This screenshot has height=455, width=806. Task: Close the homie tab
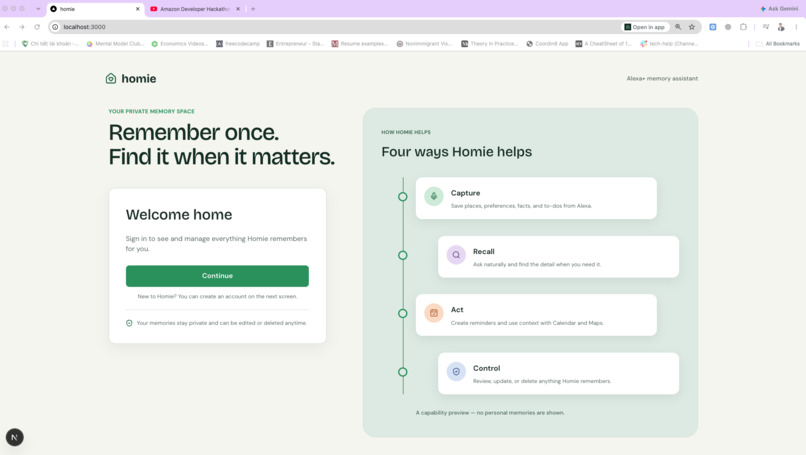coord(137,9)
